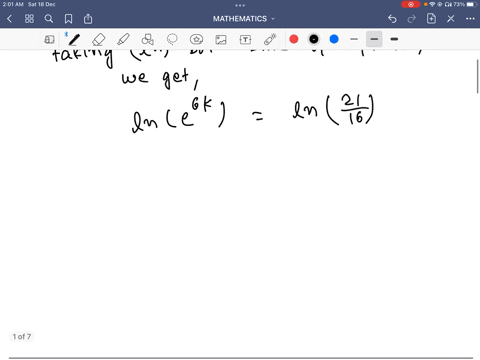
Task: Toggle read-only mode icon
Action: coord(49,39)
